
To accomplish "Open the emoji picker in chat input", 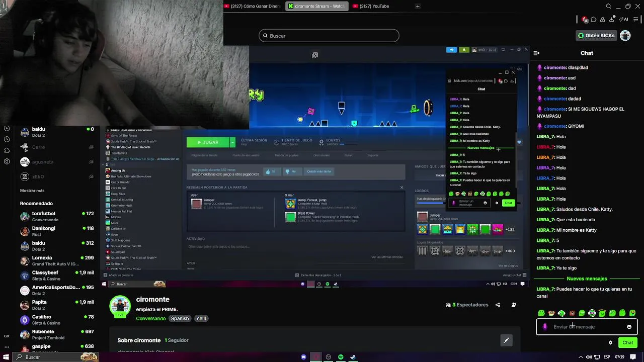I will 629,327.
